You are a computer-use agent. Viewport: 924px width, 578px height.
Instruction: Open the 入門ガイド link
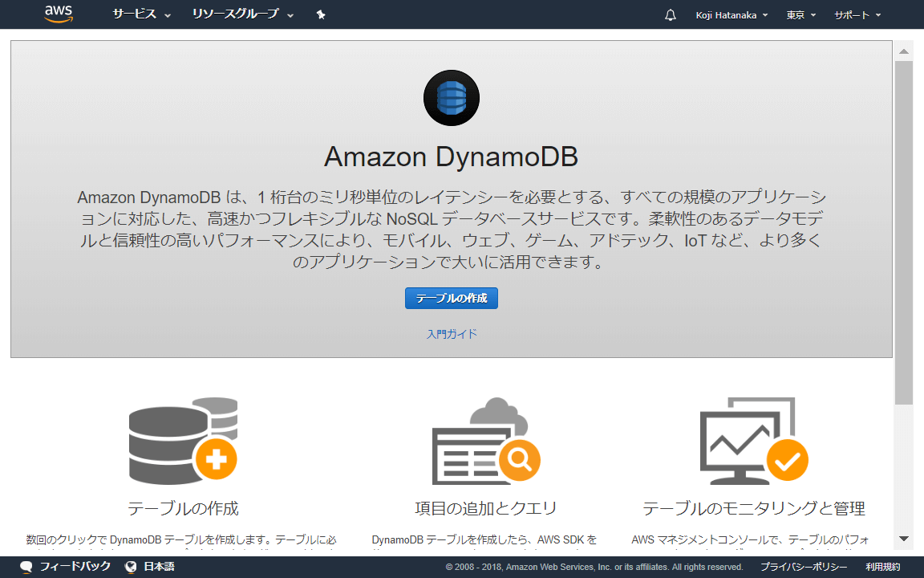pyautogui.click(x=452, y=334)
